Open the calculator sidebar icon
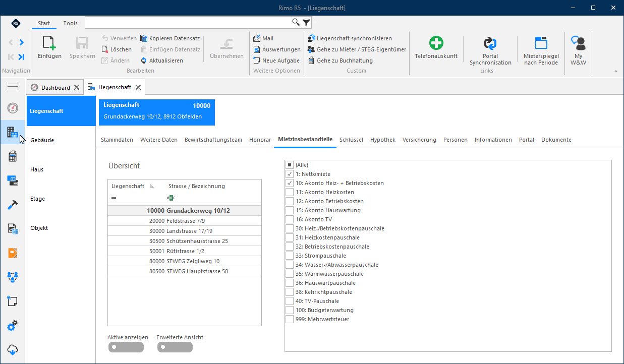This screenshot has width=624, height=364. click(13, 156)
